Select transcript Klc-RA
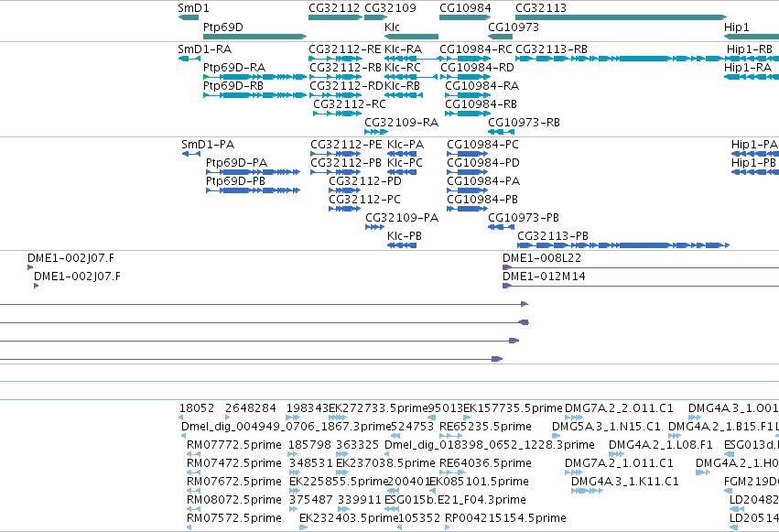The height and width of the screenshot is (532, 779). pyautogui.click(x=403, y=49)
